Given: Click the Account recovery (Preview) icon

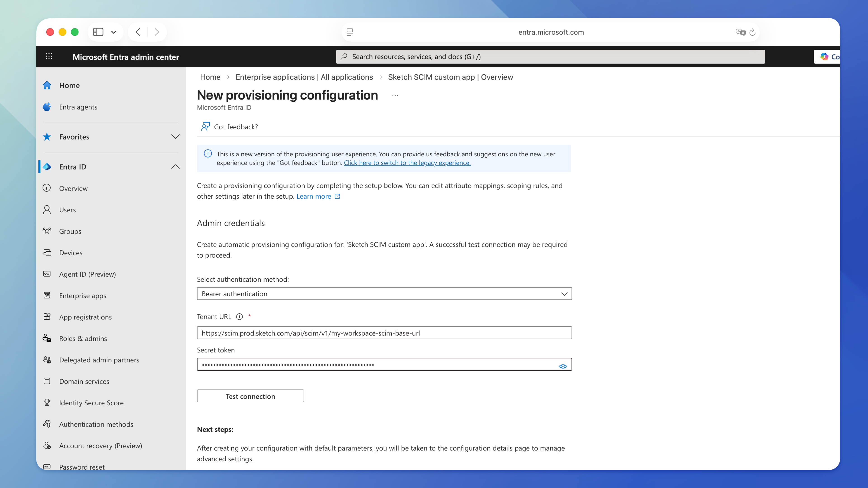Looking at the screenshot, I should [47, 446].
